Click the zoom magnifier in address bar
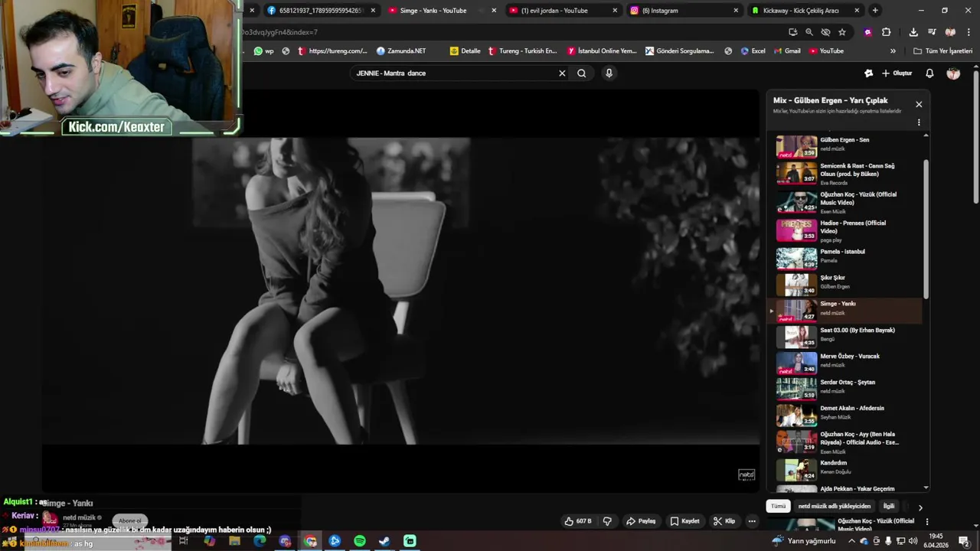This screenshot has width=980, height=551. tap(809, 32)
